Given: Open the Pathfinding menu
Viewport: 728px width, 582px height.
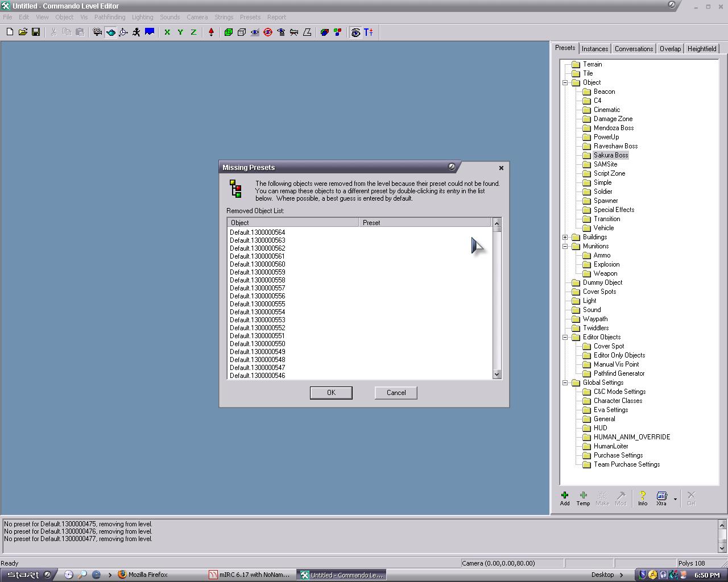Looking at the screenshot, I should point(110,17).
